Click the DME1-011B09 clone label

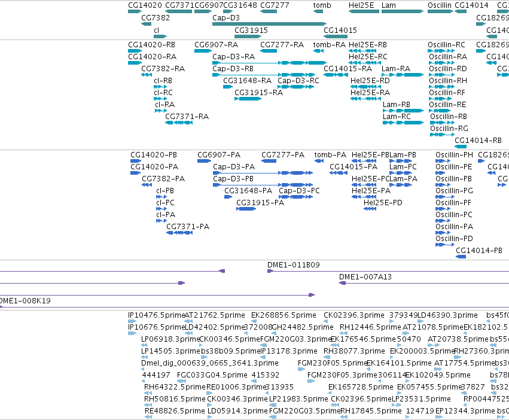[294, 264]
